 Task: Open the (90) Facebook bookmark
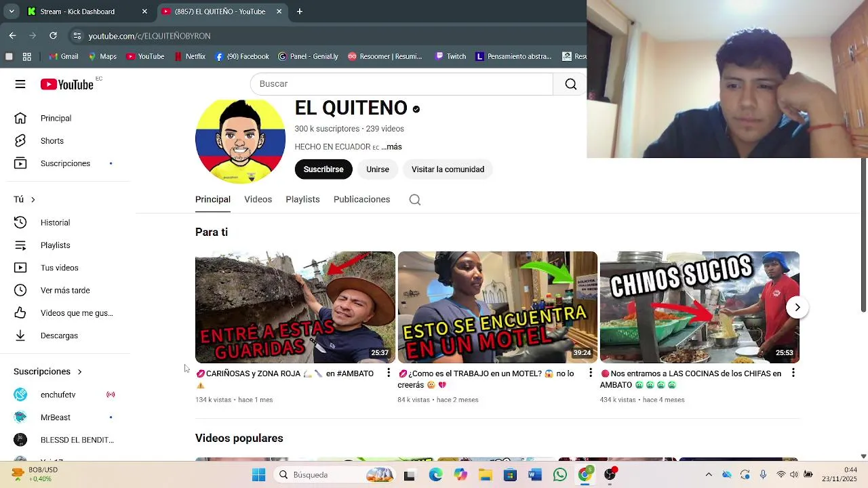tap(242, 56)
